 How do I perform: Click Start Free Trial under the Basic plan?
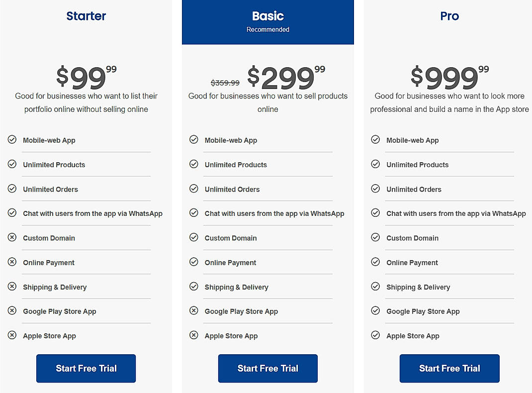coord(267,368)
